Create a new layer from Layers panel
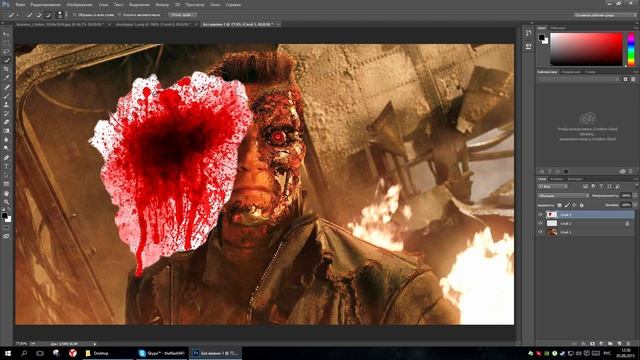 click(619, 344)
